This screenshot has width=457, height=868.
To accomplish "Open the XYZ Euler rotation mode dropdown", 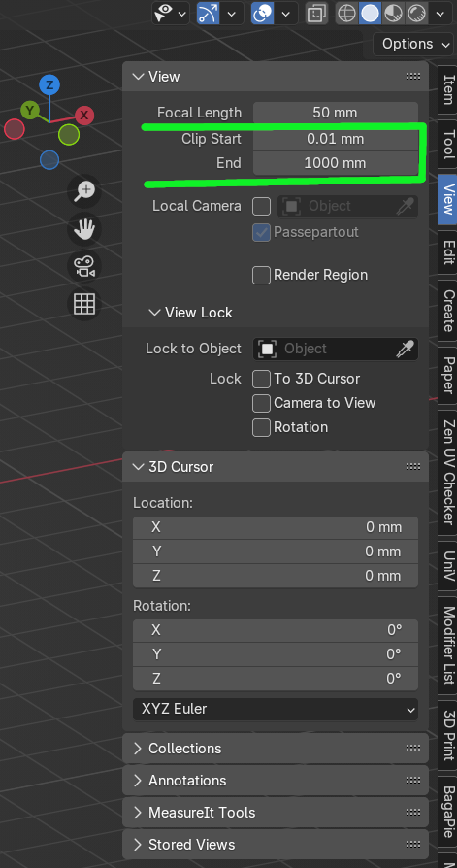I will click(x=276, y=709).
